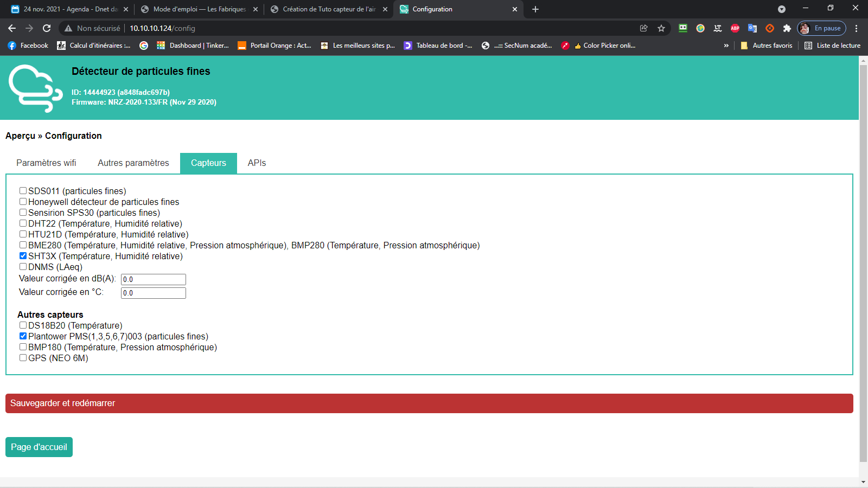Select the 'Capteurs' tab

208,163
